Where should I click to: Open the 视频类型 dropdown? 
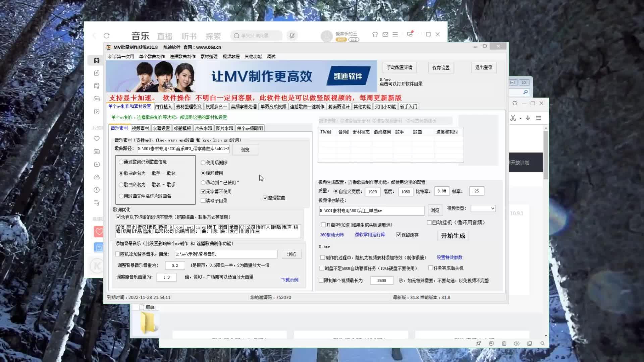[483, 208]
